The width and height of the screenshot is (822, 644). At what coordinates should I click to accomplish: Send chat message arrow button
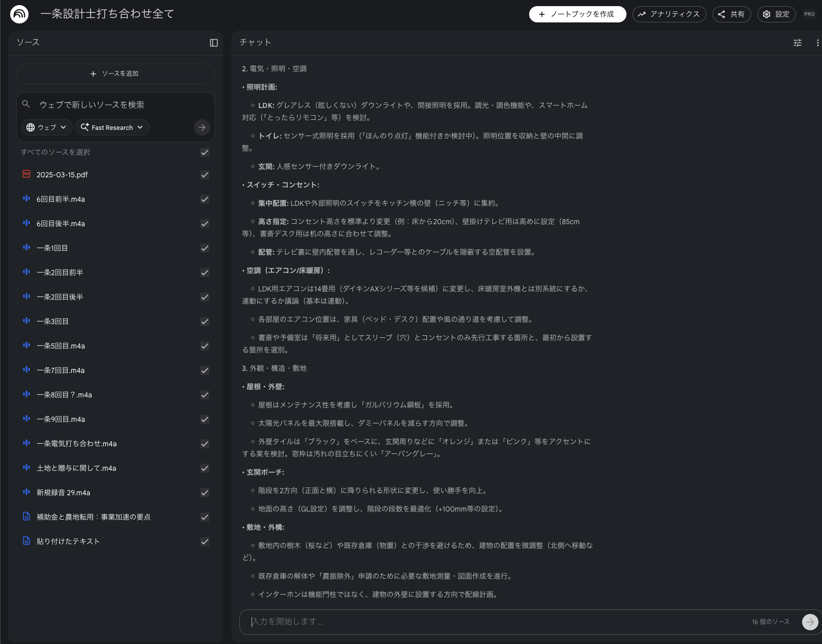click(810, 622)
